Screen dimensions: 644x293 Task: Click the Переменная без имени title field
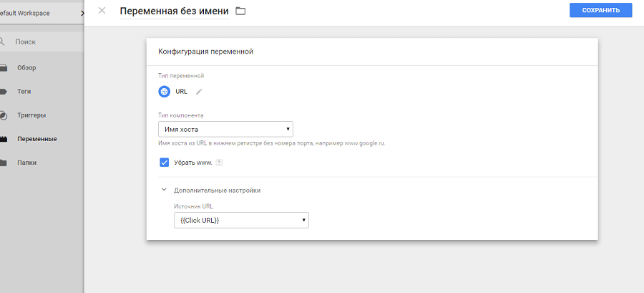(x=174, y=11)
